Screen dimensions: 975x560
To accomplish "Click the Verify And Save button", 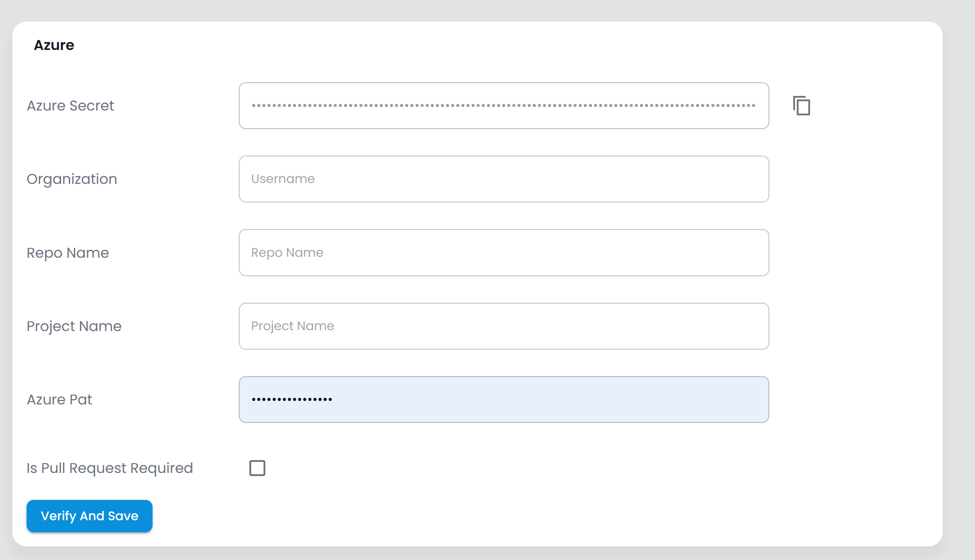I will pyautogui.click(x=89, y=516).
